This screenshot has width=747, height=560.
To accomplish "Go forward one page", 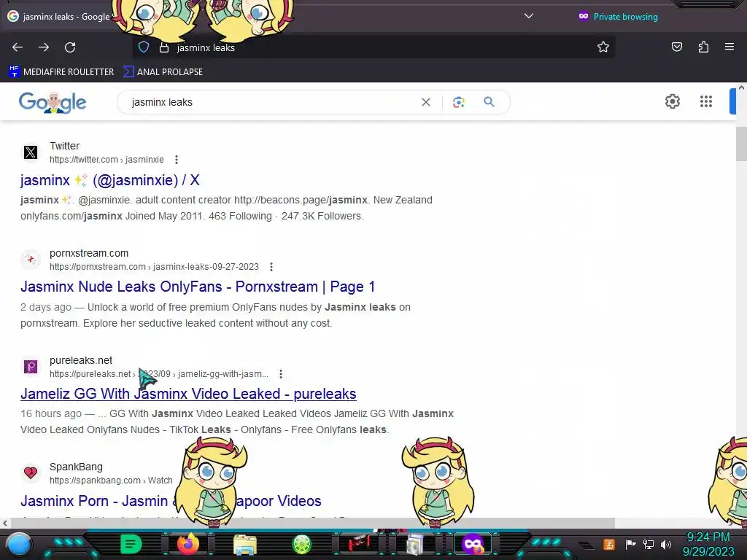I will (x=44, y=47).
